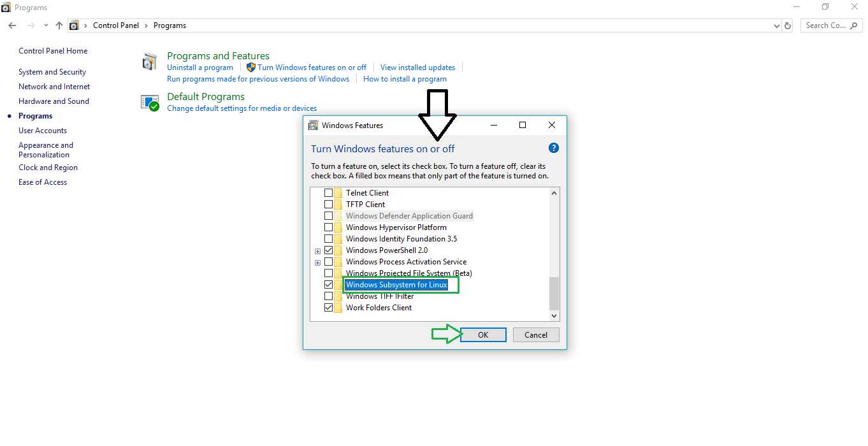868x446 pixels.
Task: Open User Accounts category
Action: tap(43, 131)
